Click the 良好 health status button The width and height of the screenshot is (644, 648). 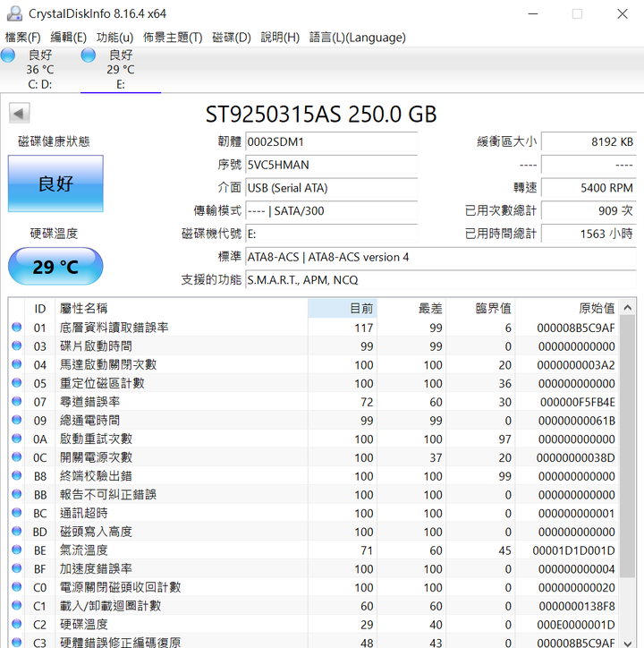pyautogui.click(x=55, y=183)
